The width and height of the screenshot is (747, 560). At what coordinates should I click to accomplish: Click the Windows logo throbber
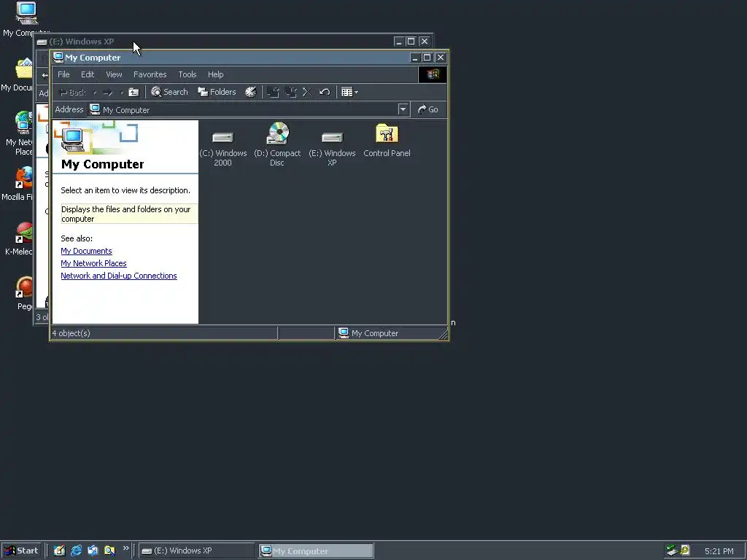[433, 74]
